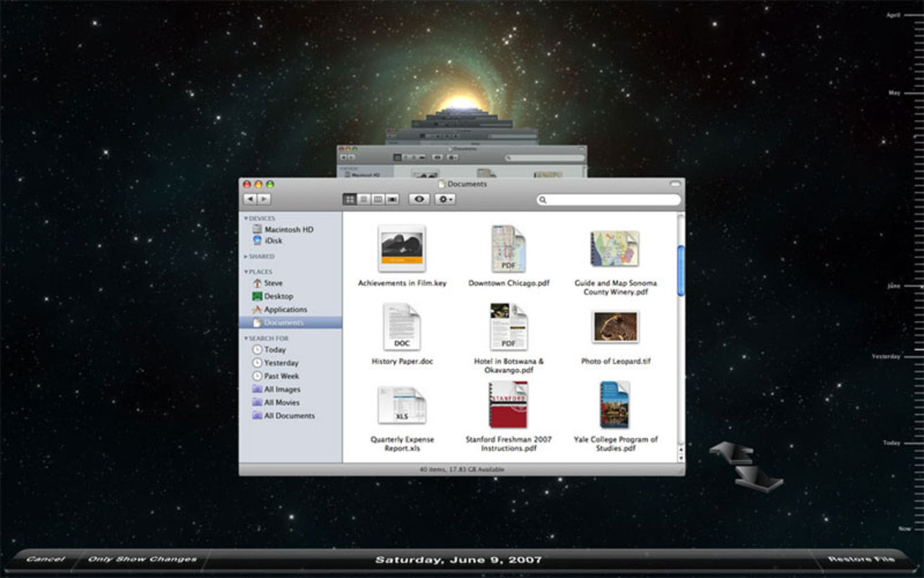This screenshot has width=924, height=578.
Task: Collapse the SEARCH FOR section
Action: tap(245, 337)
